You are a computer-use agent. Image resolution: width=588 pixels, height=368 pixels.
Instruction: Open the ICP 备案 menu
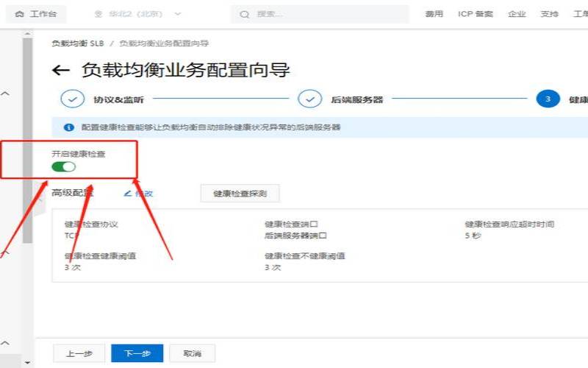[x=475, y=14]
